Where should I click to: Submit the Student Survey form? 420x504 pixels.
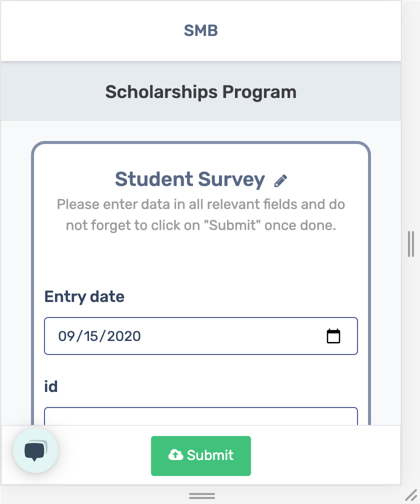pyautogui.click(x=201, y=456)
